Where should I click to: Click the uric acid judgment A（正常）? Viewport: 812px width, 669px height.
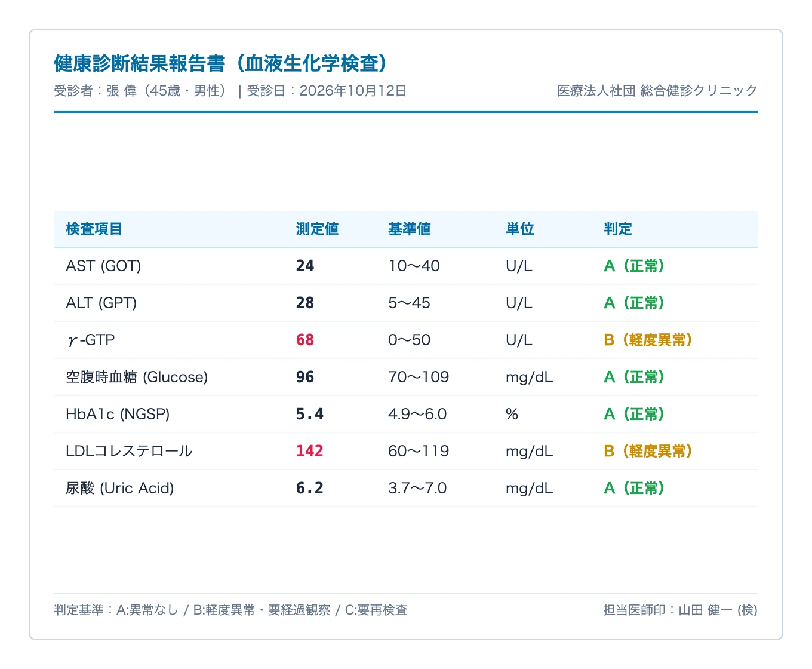[634, 488]
